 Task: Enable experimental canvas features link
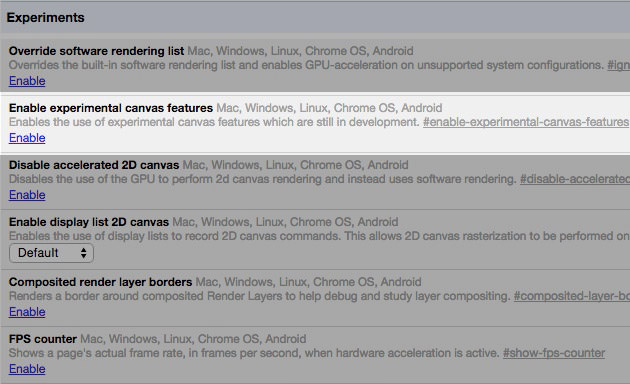click(27, 138)
